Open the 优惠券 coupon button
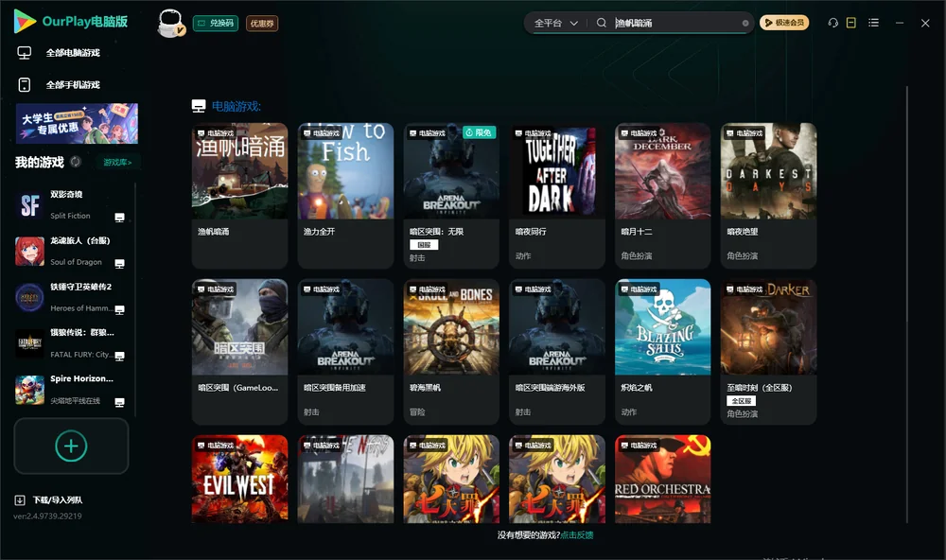 pos(262,24)
